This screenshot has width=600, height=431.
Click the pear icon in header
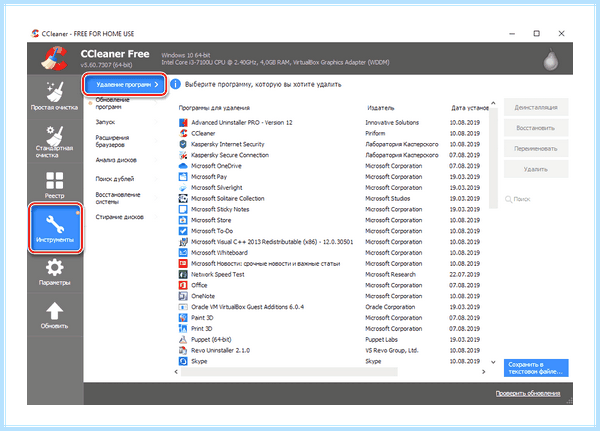click(x=551, y=60)
